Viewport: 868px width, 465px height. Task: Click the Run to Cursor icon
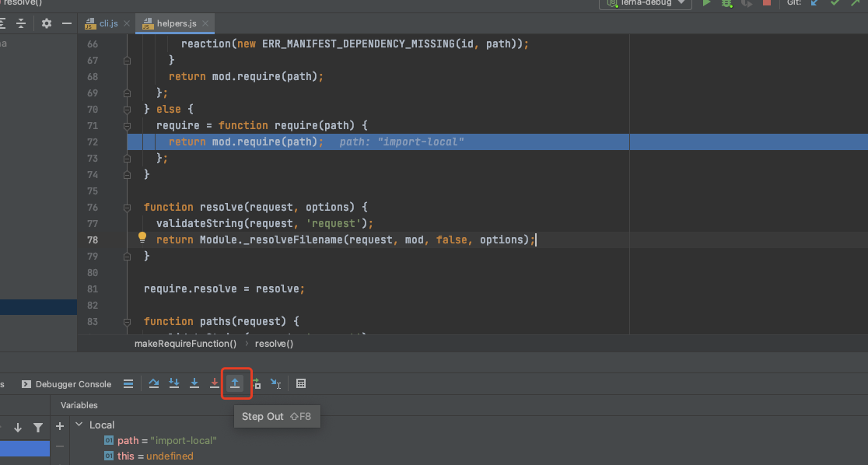point(275,383)
